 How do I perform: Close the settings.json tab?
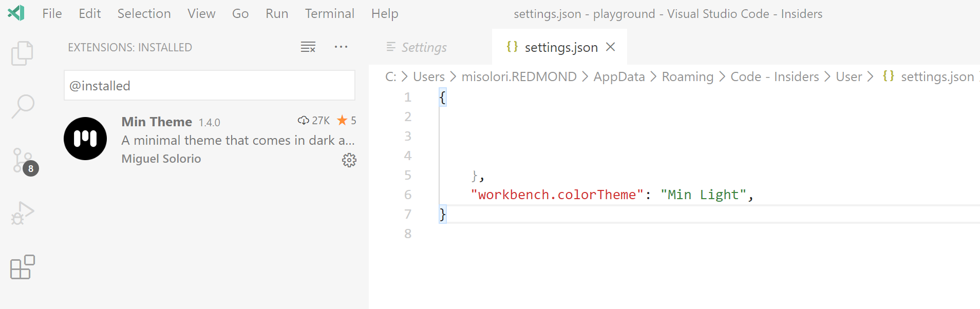point(611,47)
